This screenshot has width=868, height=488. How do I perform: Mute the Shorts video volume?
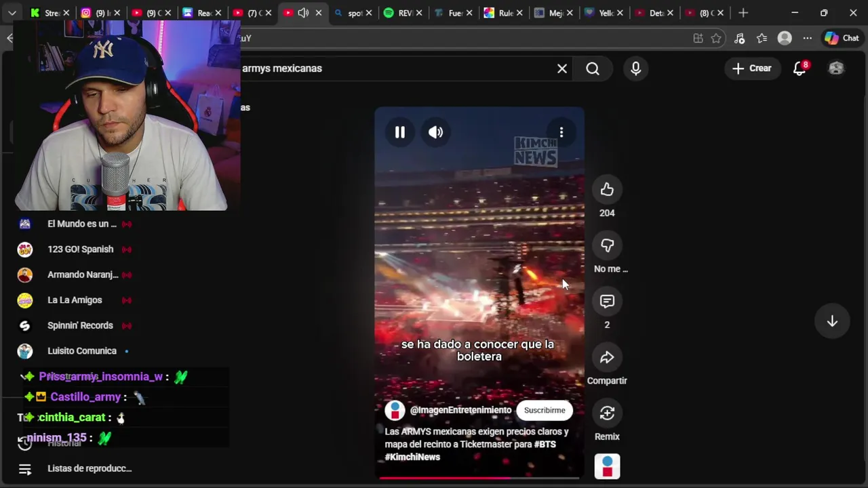tap(435, 133)
